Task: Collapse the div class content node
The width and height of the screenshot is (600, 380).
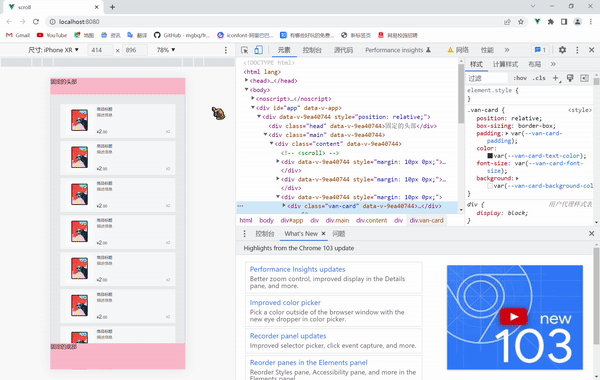Action: (271, 144)
